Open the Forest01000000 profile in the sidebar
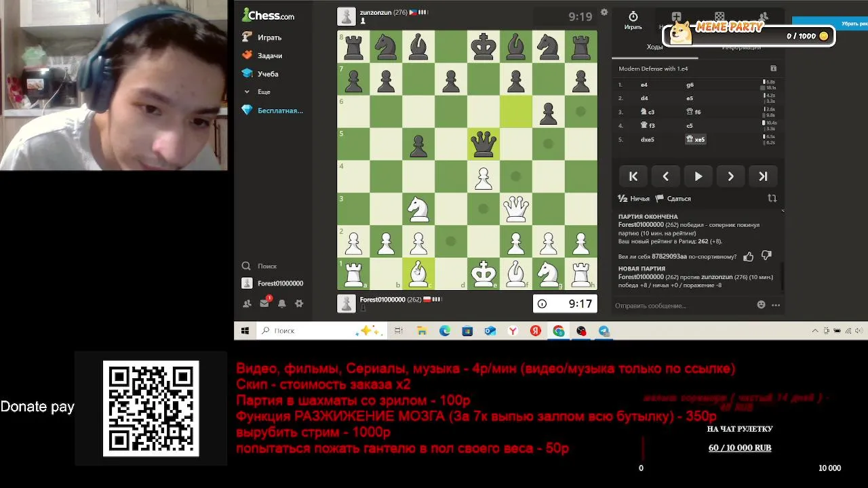Image resolution: width=868 pixels, height=488 pixels. (273, 283)
